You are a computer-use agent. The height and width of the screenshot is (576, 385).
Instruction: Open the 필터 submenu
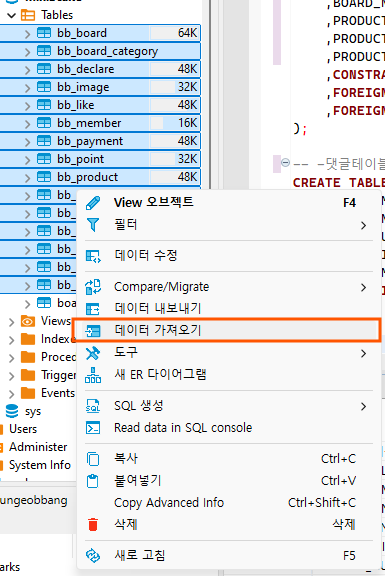pyautogui.click(x=228, y=224)
